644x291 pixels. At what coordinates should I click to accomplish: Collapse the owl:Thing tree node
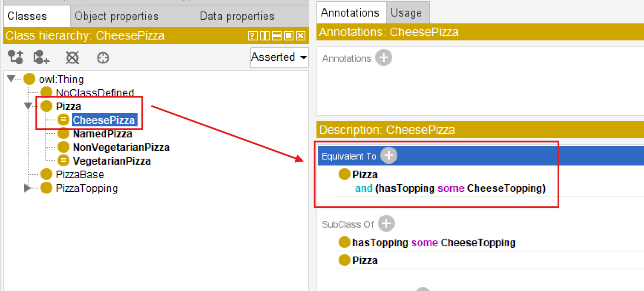tap(11, 79)
